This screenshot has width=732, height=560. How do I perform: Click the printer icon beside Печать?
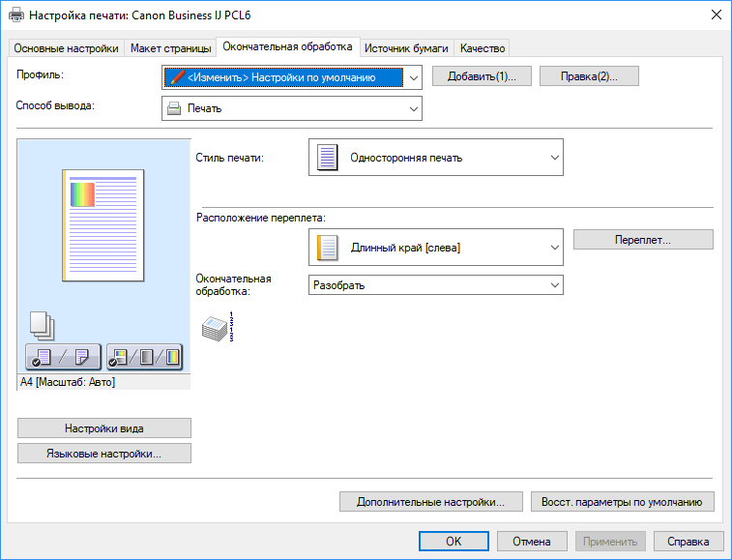pyautogui.click(x=174, y=109)
